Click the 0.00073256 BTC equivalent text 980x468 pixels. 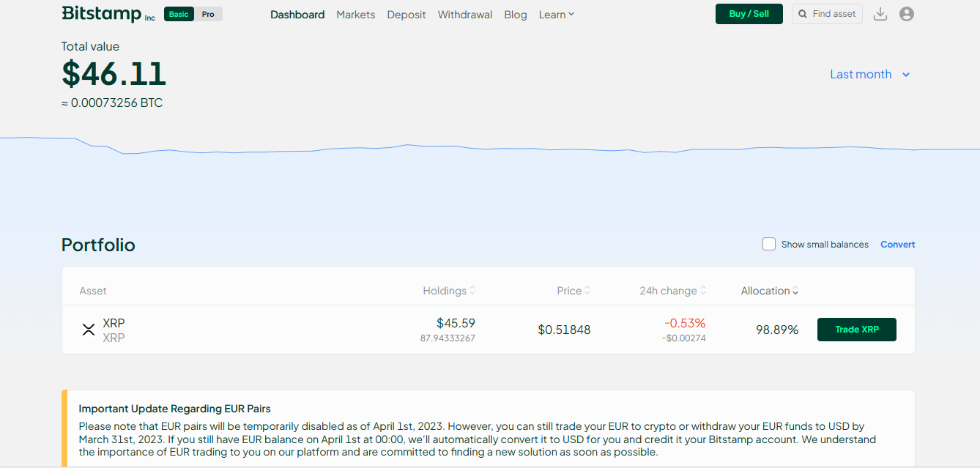tap(112, 103)
